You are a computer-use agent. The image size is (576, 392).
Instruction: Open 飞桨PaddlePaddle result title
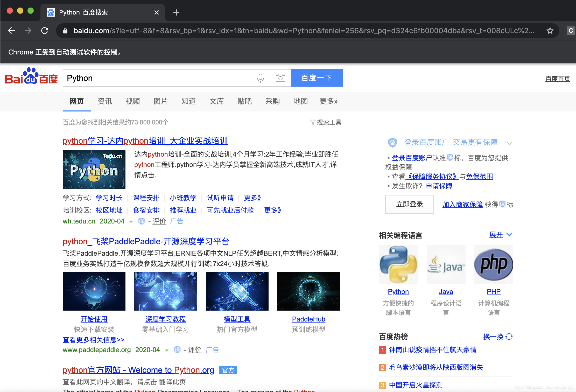tap(146, 241)
